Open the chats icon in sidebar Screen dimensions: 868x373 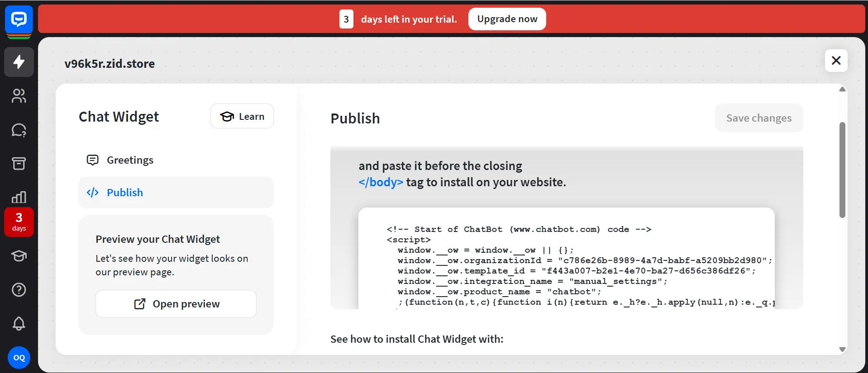[x=19, y=130]
